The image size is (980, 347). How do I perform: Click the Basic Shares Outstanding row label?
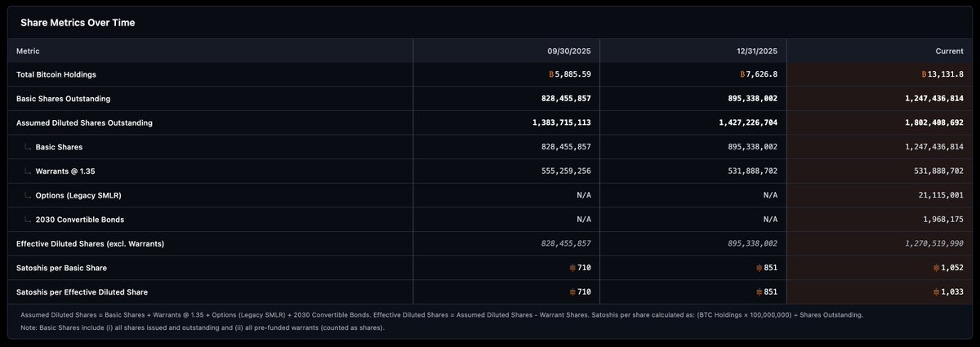click(63, 99)
